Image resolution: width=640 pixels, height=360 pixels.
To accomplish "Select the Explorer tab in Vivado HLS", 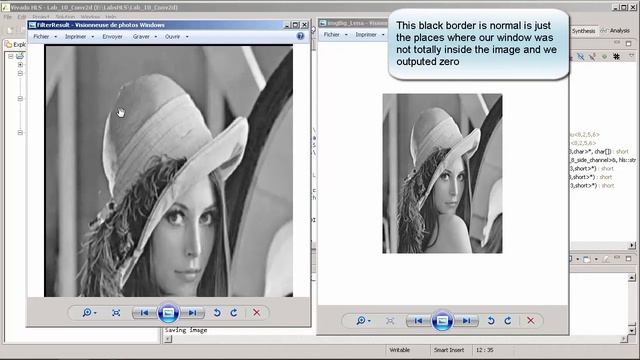I will click(x=16, y=44).
